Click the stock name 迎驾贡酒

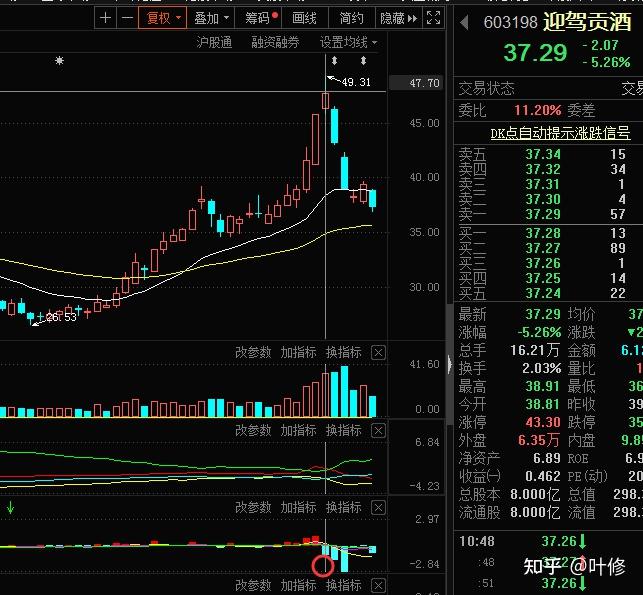587,22
